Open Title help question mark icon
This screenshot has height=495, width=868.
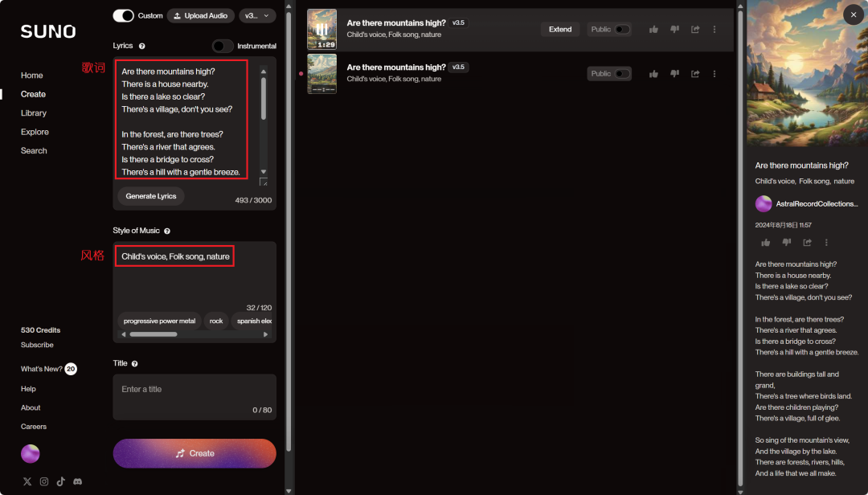[134, 364]
